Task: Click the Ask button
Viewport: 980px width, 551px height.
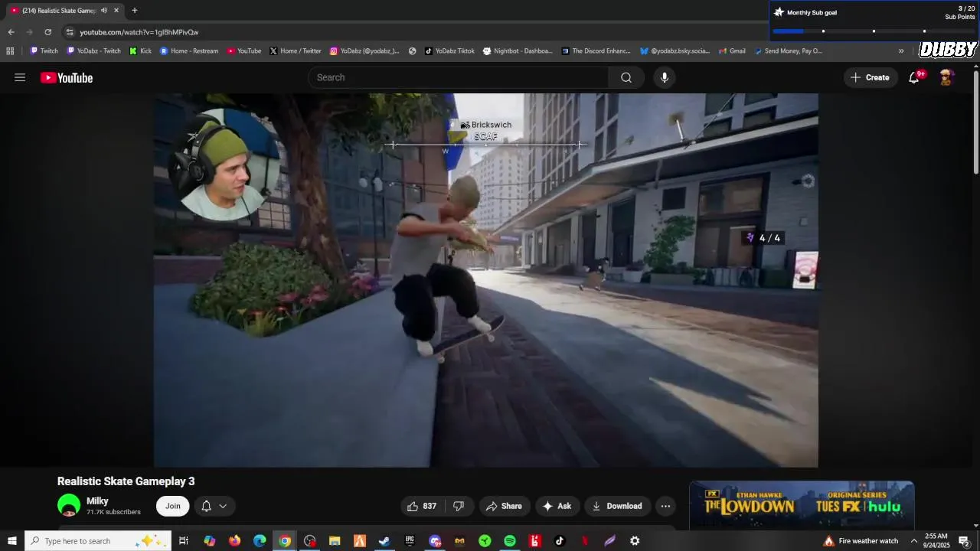Action: tap(557, 506)
